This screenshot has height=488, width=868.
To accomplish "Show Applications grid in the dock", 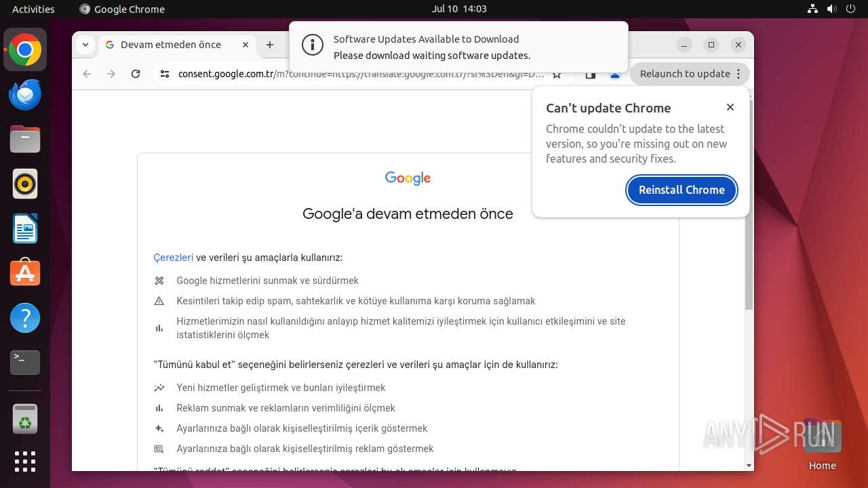I will coord(25,462).
